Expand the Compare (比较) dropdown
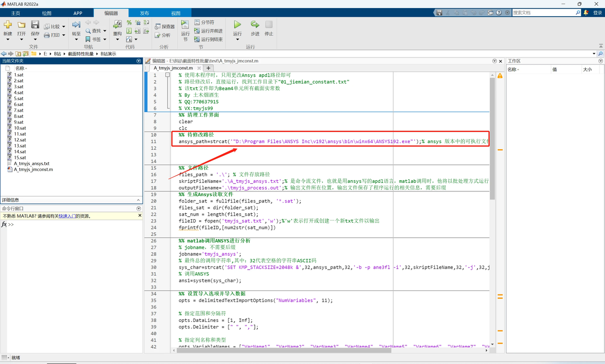605x364 pixels. click(63, 26)
